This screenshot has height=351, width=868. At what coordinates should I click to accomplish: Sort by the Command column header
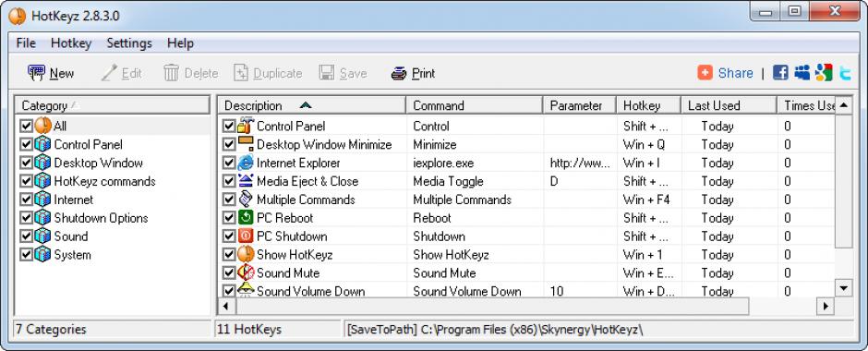pyautogui.click(x=475, y=105)
